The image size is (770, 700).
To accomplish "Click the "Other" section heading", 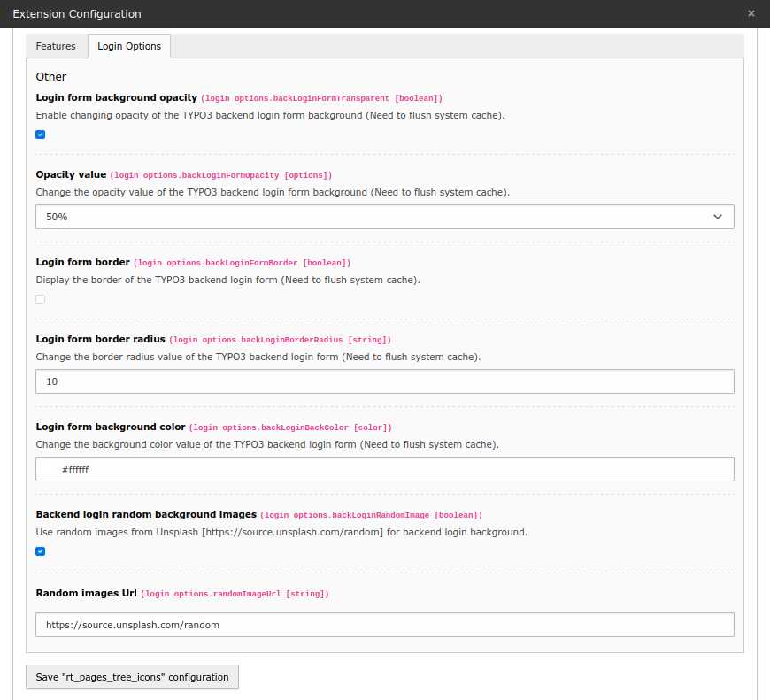I will tap(51, 77).
